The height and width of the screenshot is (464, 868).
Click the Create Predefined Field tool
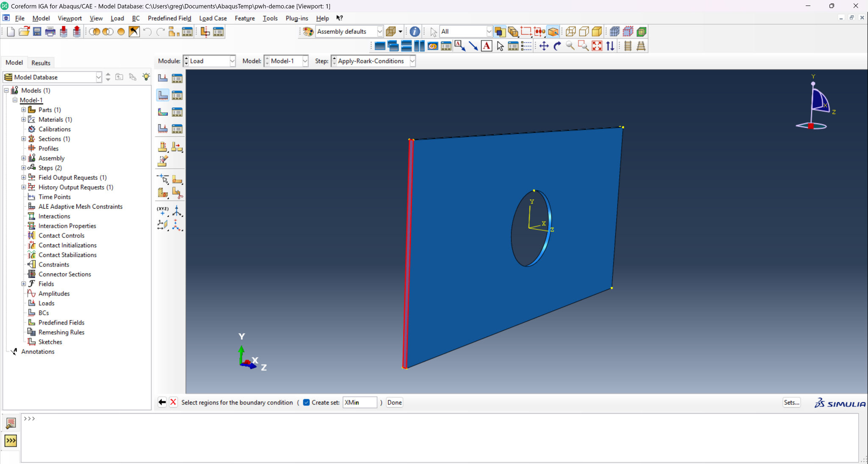(163, 112)
